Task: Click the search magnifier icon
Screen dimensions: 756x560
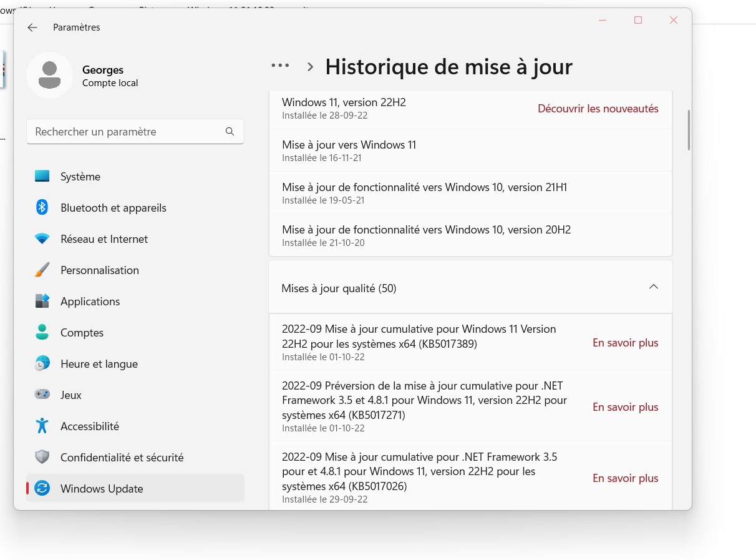Action: point(230,132)
